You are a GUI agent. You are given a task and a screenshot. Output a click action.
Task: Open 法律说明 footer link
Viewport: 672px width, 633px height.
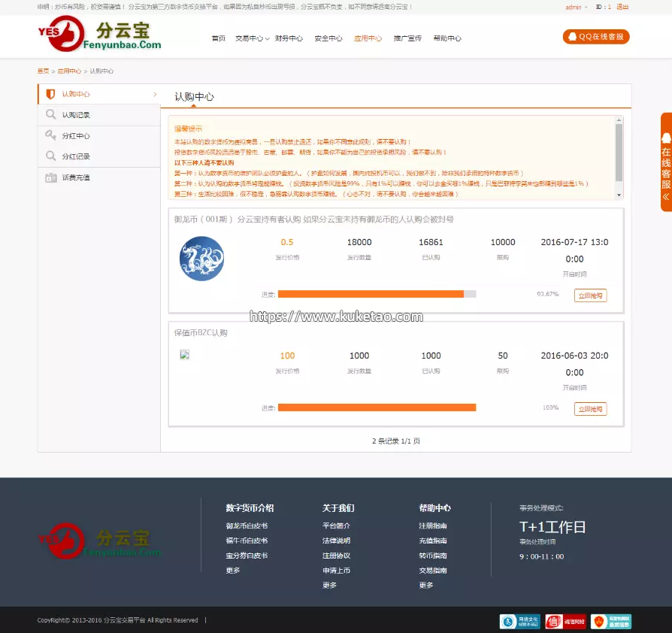coord(336,541)
